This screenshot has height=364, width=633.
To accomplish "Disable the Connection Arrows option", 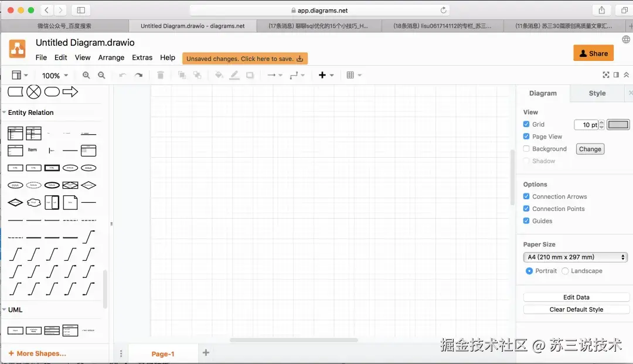I will click(526, 196).
